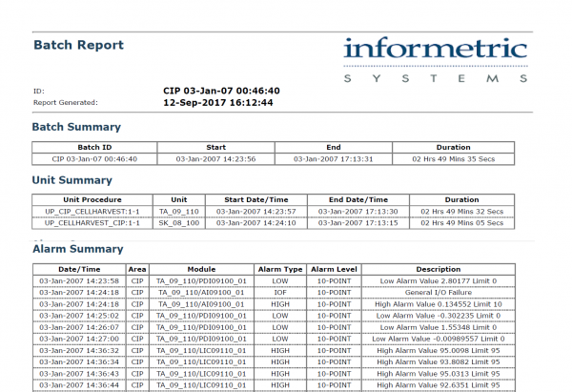The width and height of the screenshot is (572, 392).
Task: Select High Alarm Value 95.0098 Limit 95
Action: pyautogui.click(x=439, y=351)
